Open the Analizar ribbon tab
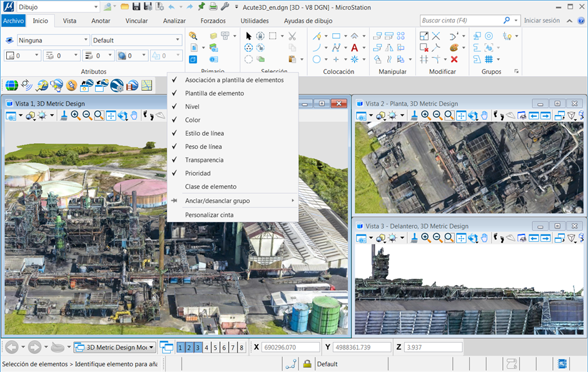This screenshot has height=372, width=588. coord(175,21)
